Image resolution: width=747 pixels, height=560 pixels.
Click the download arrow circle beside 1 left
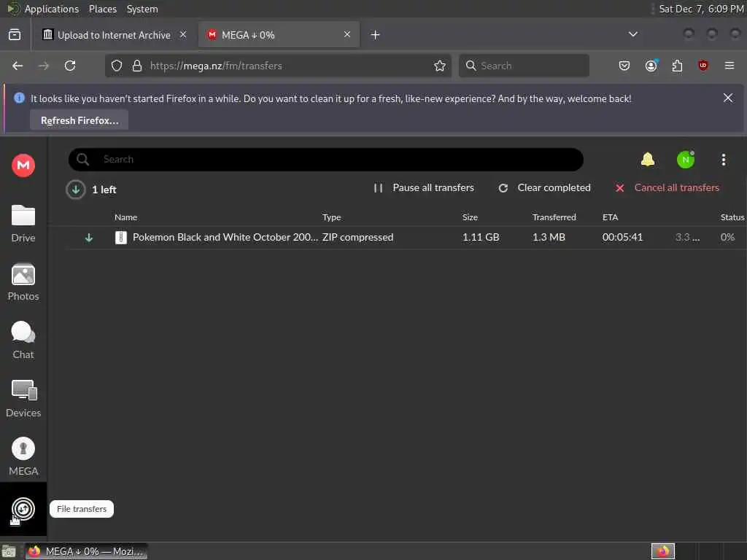(x=76, y=190)
